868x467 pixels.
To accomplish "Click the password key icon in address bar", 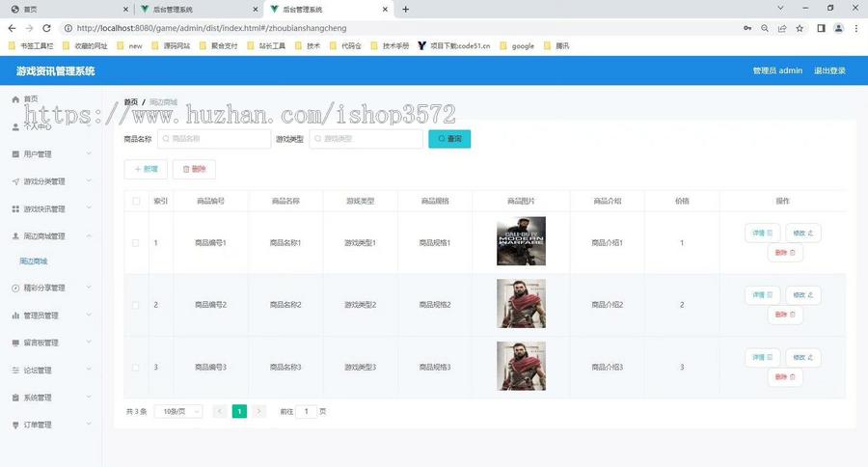I will click(747, 28).
